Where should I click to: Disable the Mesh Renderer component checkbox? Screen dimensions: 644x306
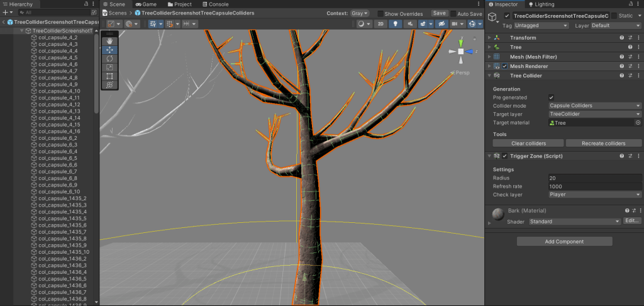[504, 66]
